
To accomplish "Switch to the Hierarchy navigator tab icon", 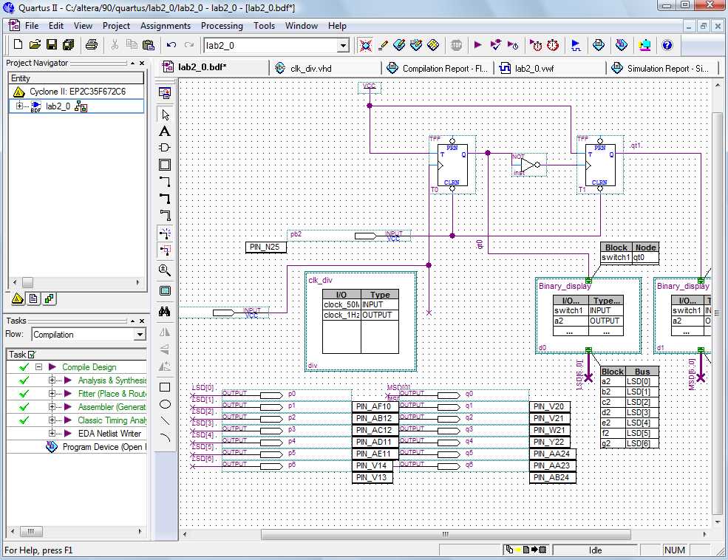I will [18, 298].
